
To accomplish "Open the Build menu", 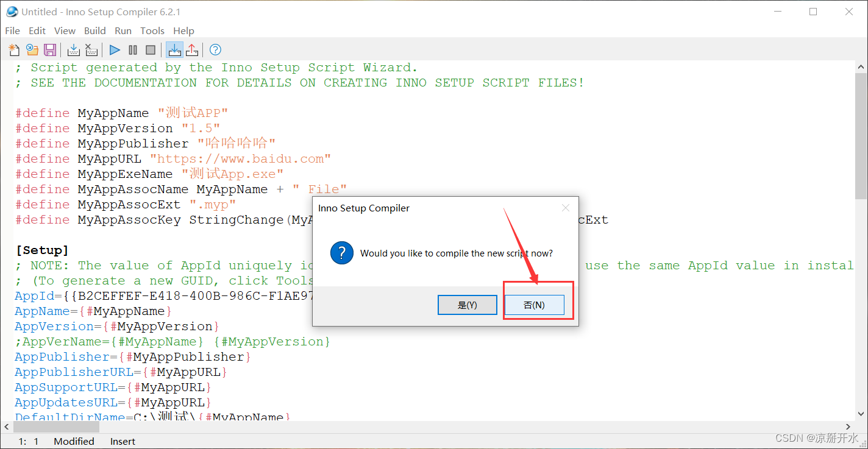I will (95, 30).
